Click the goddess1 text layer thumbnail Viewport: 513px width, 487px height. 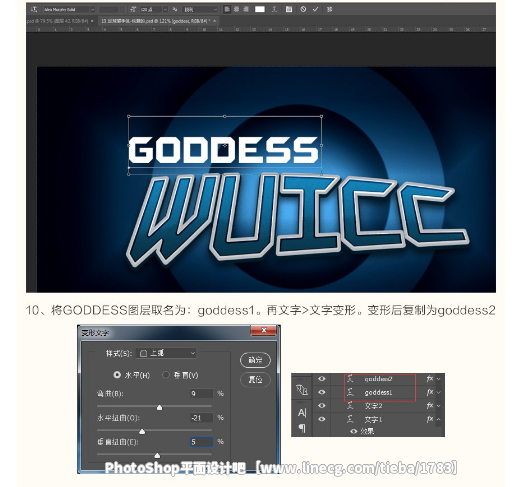point(350,392)
